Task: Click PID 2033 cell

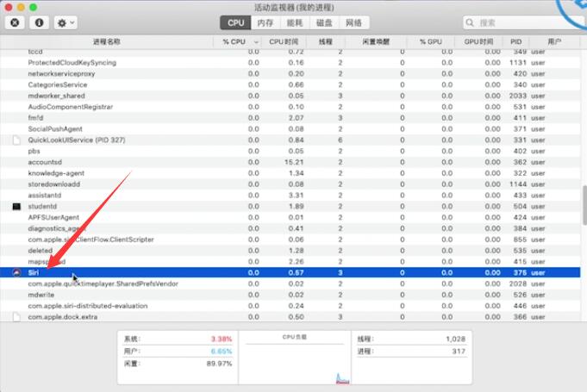Action: click(518, 96)
